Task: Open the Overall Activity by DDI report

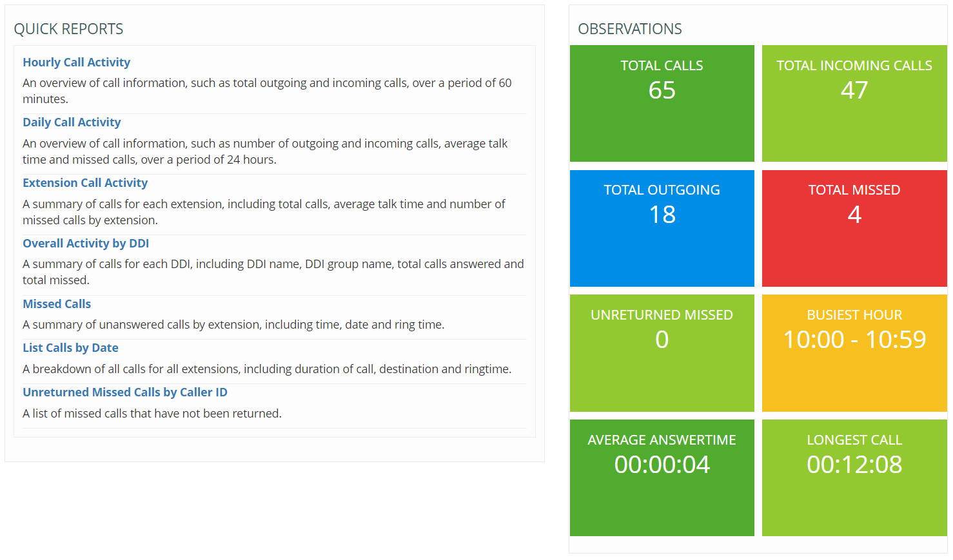Action: 85,243
